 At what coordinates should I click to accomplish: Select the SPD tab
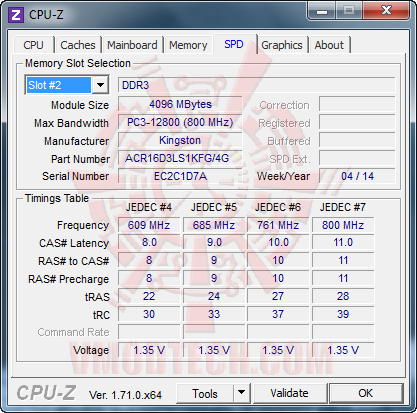(234, 44)
